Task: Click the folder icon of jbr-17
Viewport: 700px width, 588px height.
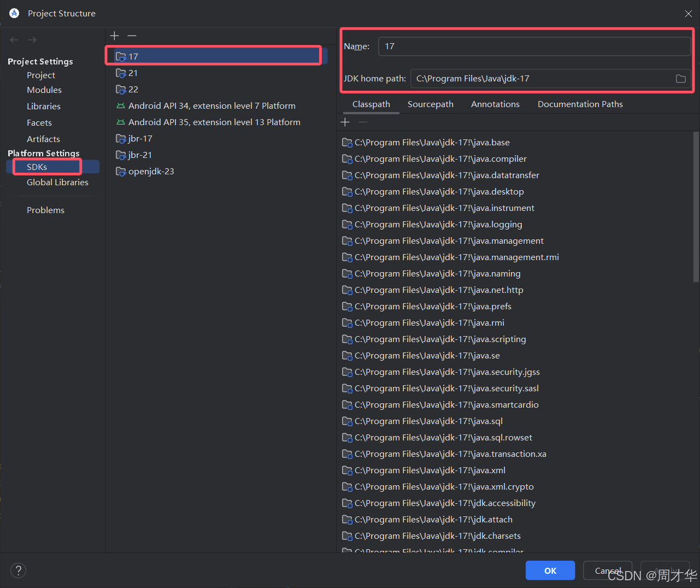Action: (121, 139)
